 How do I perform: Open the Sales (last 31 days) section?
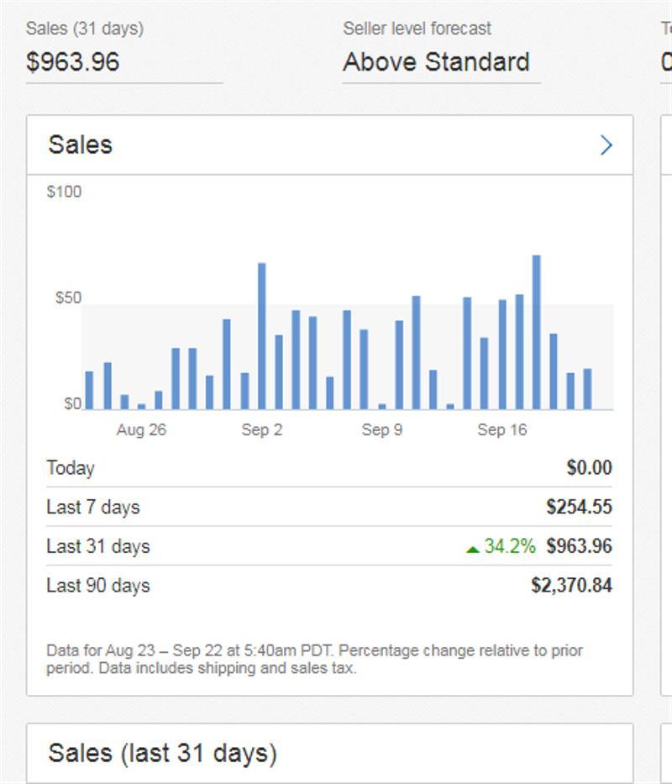click(x=164, y=752)
